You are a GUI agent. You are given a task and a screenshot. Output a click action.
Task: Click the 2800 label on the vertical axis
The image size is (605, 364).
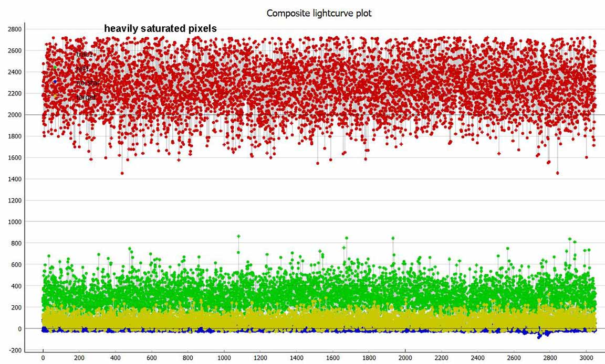pyautogui.click(x=15, y=29)
